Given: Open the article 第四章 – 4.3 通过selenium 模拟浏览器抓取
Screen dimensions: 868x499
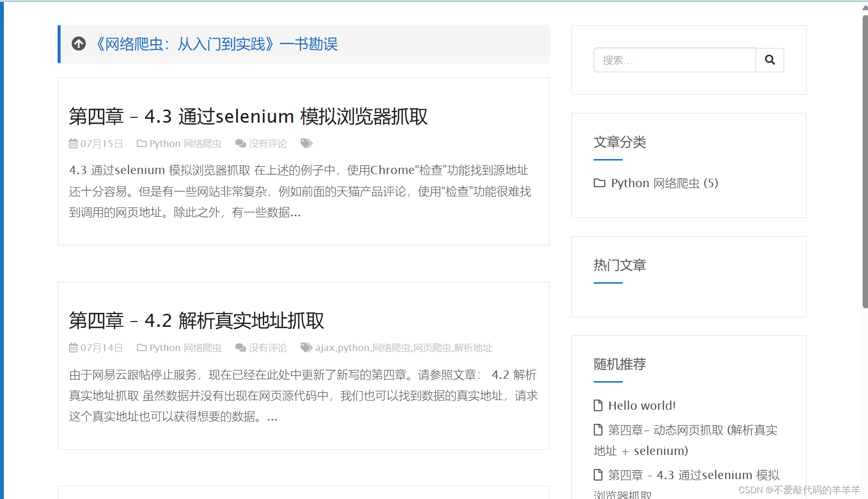Looking at the screenshot, I should coord(248,116).
